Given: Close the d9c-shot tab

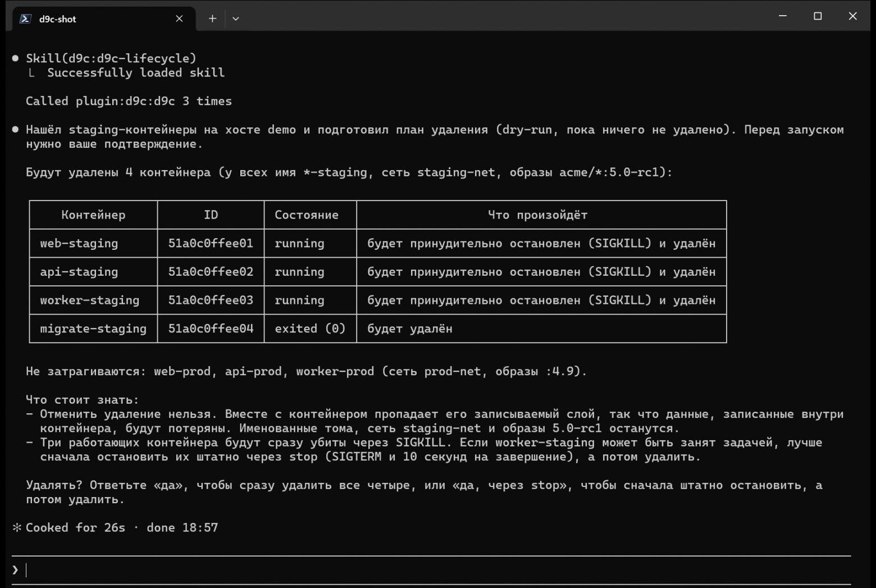Looking at the screenshot, I should click(x=179, y=19).
